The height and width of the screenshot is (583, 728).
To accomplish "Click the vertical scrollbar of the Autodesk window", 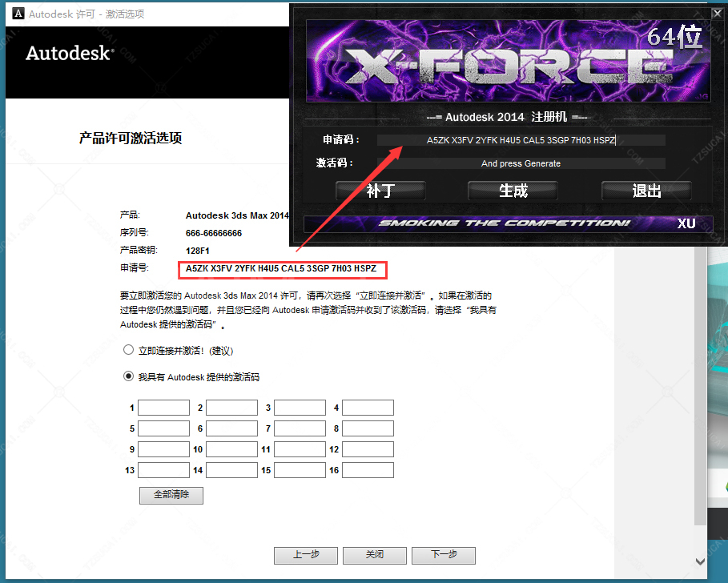I will pyautogui.click(x=700, y=385).
